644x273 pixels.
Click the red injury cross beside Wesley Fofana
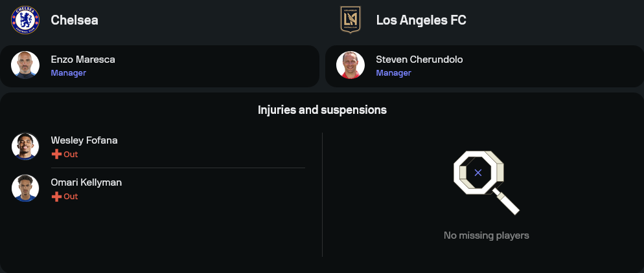click(x=56, y=154)
